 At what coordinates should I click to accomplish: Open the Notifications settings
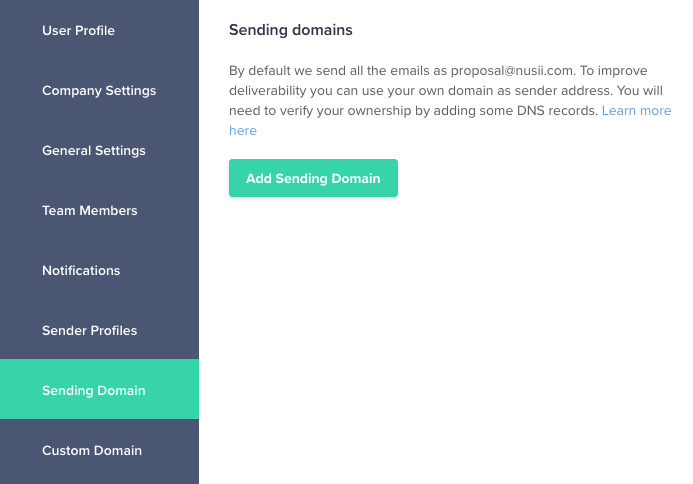tap(99, 271)
